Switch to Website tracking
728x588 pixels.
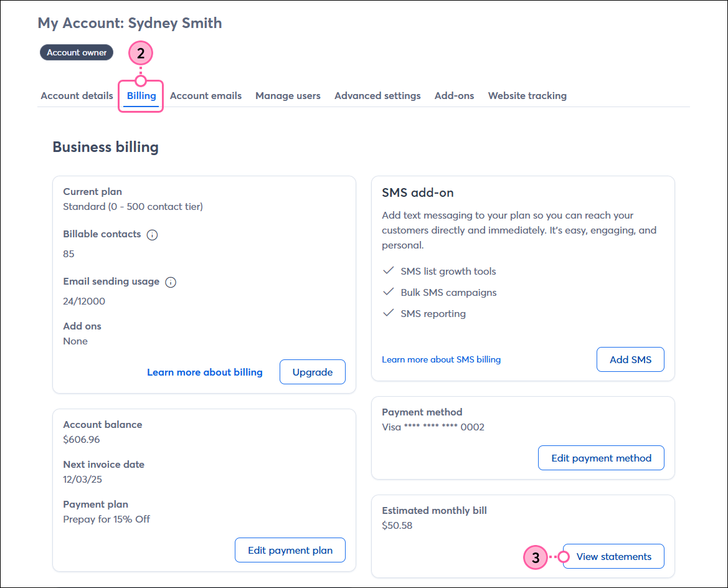[527, 95]
